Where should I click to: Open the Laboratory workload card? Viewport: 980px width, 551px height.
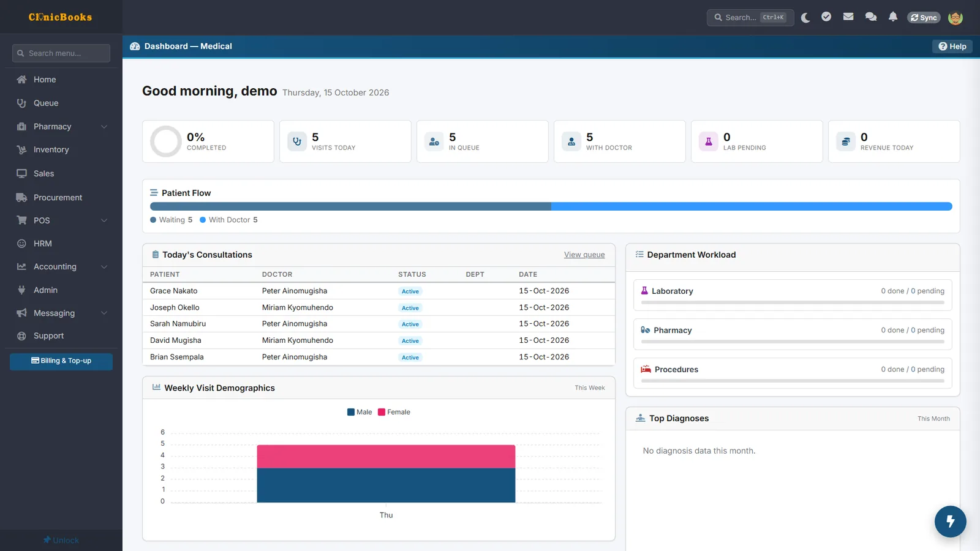coord(793,294)
